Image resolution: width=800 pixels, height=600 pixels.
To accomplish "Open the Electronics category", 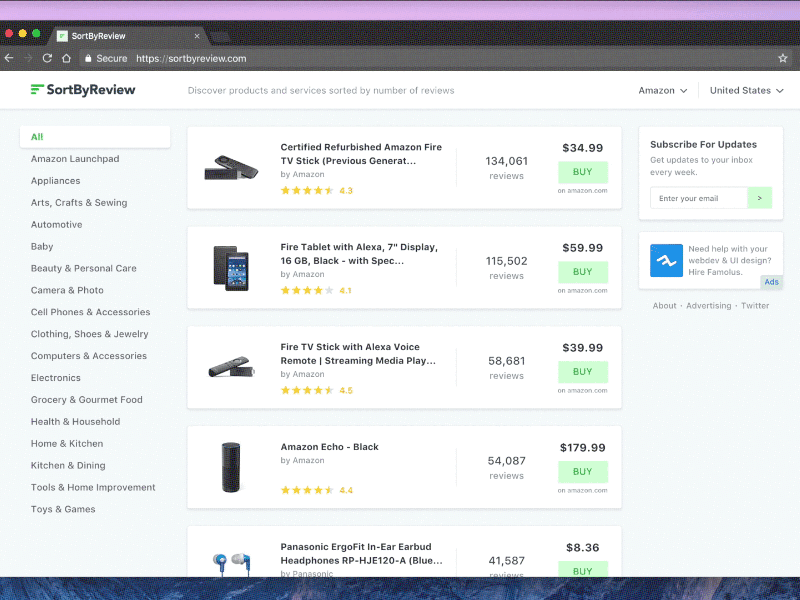I will [x=56, y=378].
